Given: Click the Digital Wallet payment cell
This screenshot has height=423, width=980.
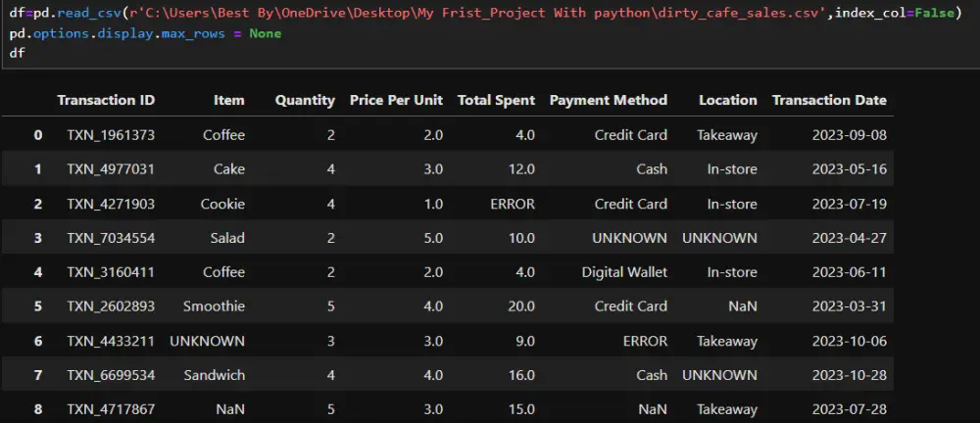Looking at the screenshot, I should 624,272.
